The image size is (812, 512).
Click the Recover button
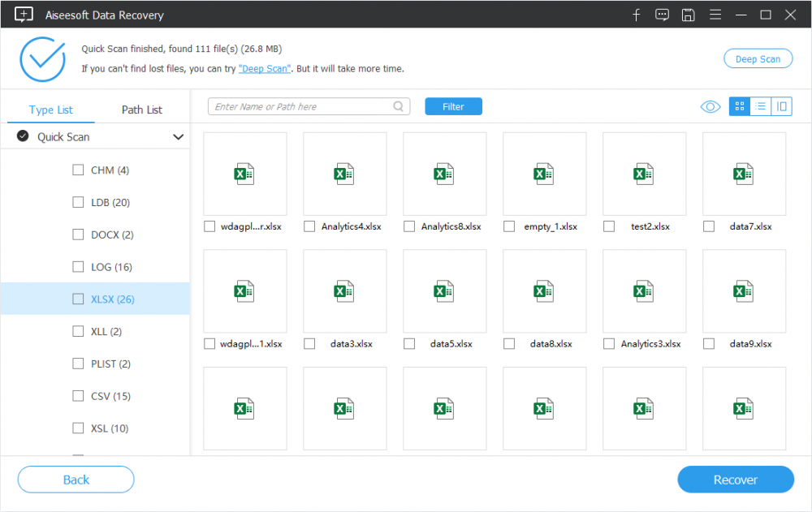tap(736, 480)
